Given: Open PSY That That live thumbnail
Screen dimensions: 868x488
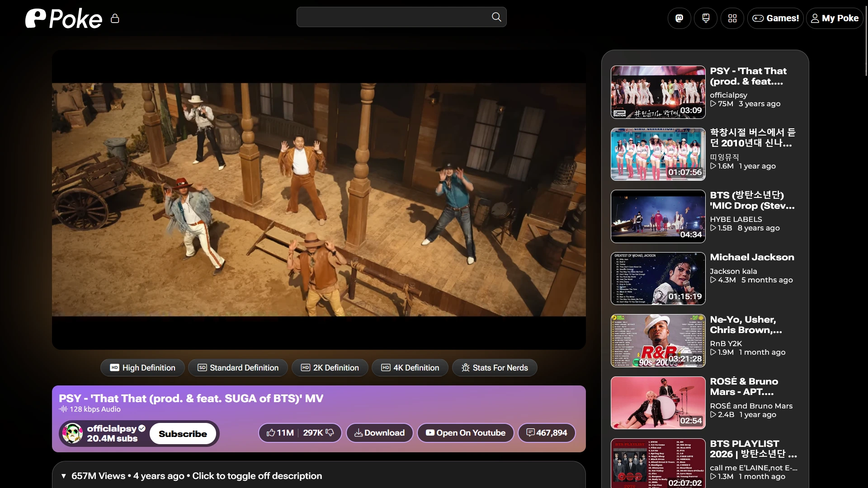Looking at the screenshot, I should coord(658,92).
